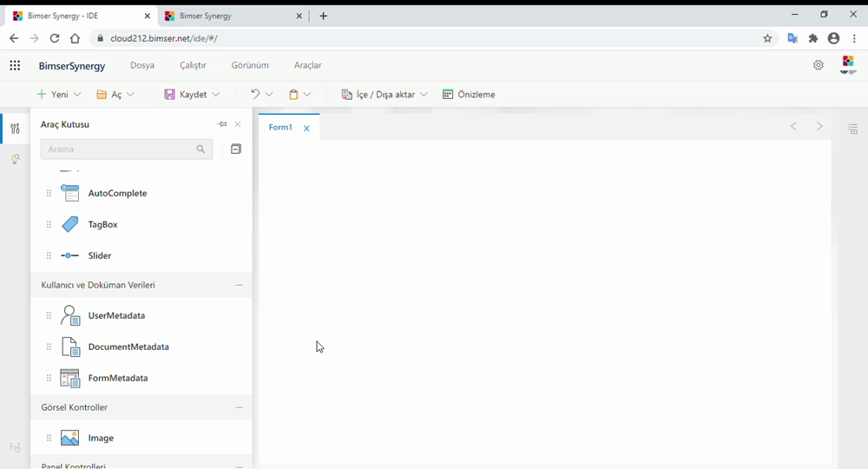This screenshot has width=868, height=469.
Task: Open the apps grid launcher icon
Action: tap(15, 65)
